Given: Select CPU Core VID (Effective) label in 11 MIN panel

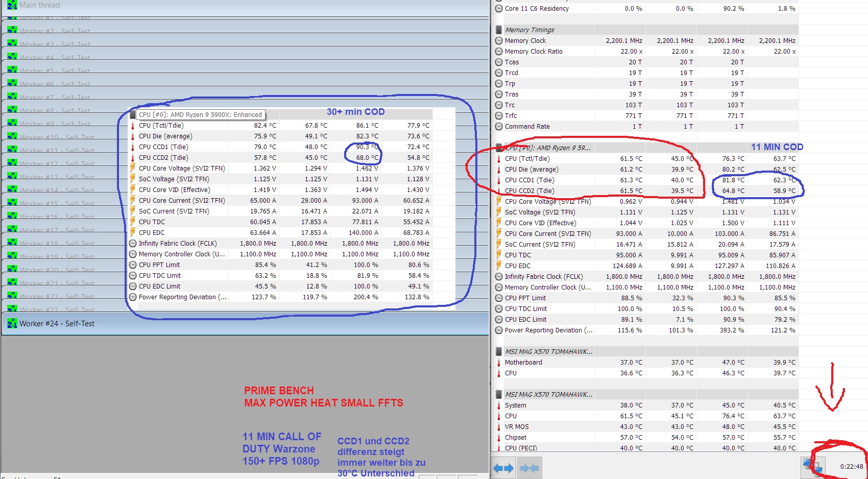Looking at the screenshot, I should click(x=541, y=223).
